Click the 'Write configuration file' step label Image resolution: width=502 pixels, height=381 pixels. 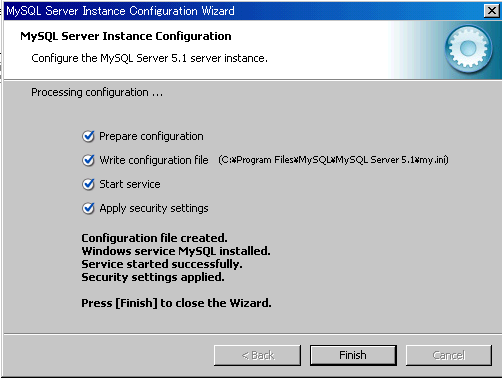point(154,160)
